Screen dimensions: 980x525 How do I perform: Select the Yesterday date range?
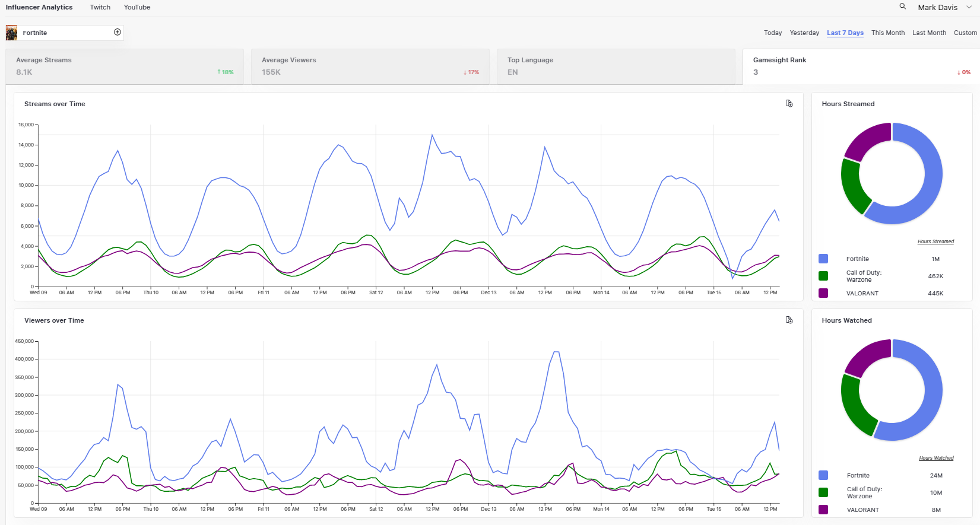coord(804,33)
